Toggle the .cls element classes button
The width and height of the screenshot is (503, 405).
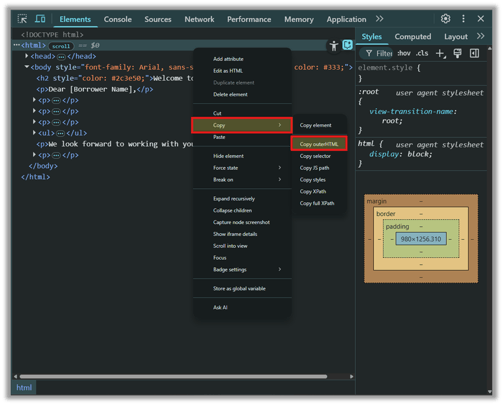coord(422,53)
